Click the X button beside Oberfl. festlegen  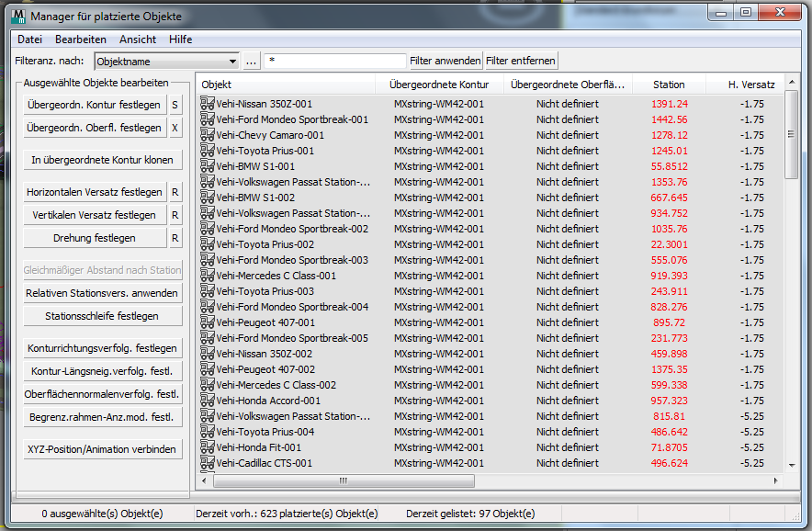[x=175, y=128]
